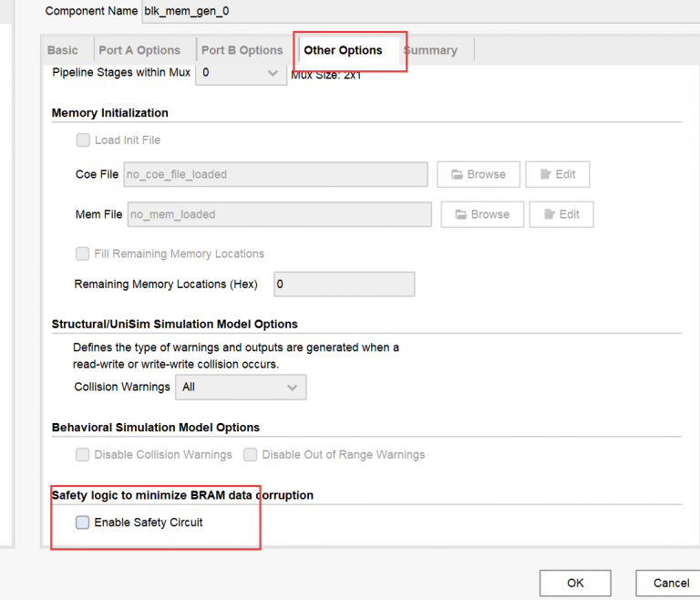Click the Mem File Edit pencil icon
Image resolution: width=700 pixels, height=600 pixels.
[549, 214]
